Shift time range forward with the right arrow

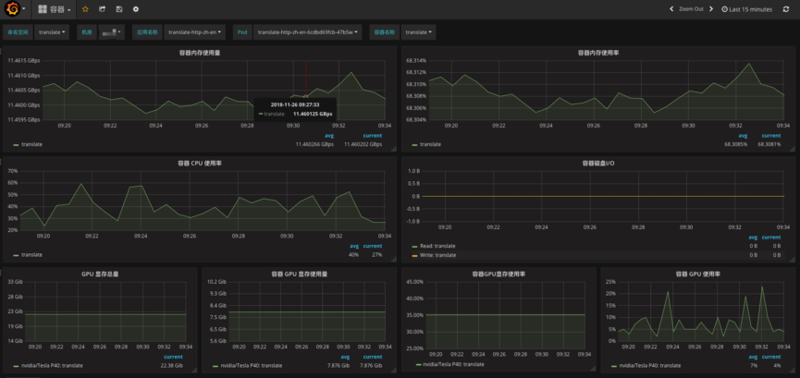pyautogui.click(x=711, y=9)
